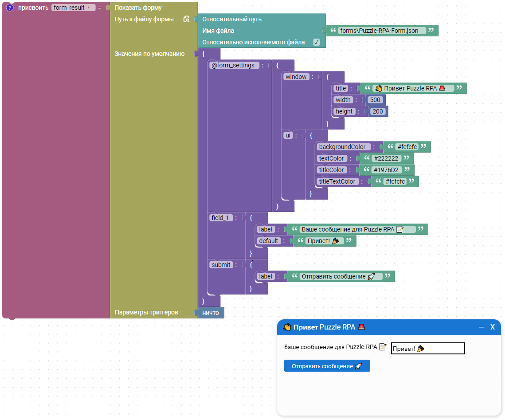Close the Привет Puzzle RPA form window
Viewport: 505px width, 420px height.
pyautogui.click(x=492, y=327)
